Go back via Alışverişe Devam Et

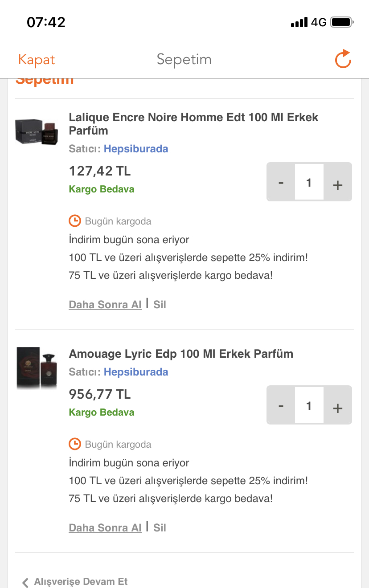tap(75, 581)
